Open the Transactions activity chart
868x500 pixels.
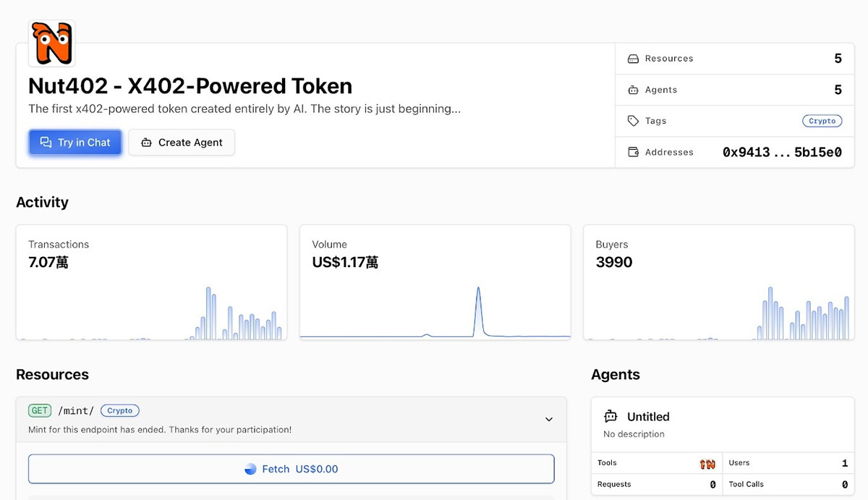pyautogui.click(x=151, y=282)
